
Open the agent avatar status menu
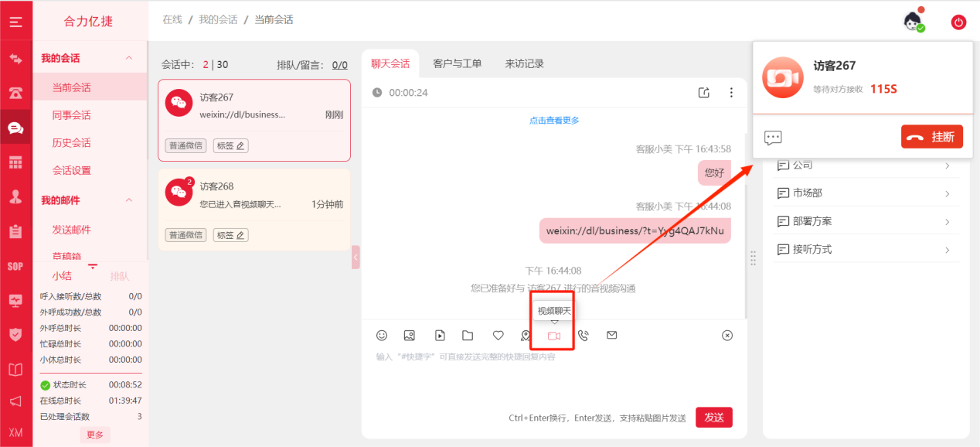(914, 22)
